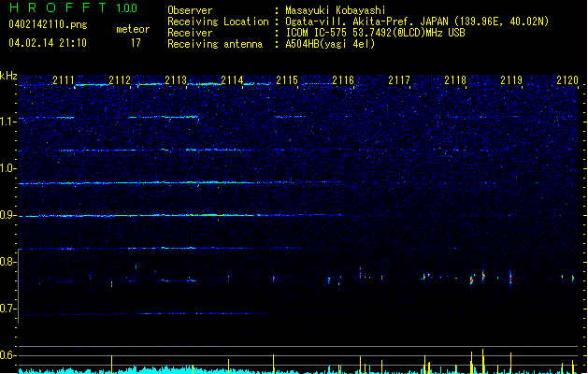This screenshot has width=588, height=374.
Task: Click the Receiving antenna label
Action: [x=215, y=44]
